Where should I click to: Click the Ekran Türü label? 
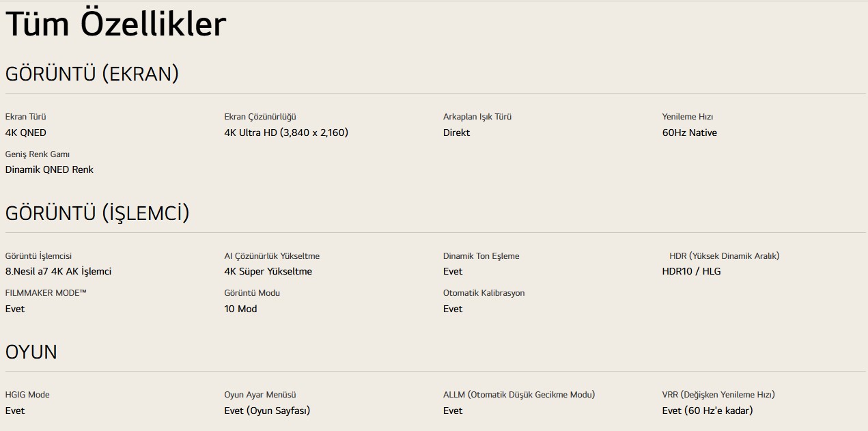(x=26, y=117)
